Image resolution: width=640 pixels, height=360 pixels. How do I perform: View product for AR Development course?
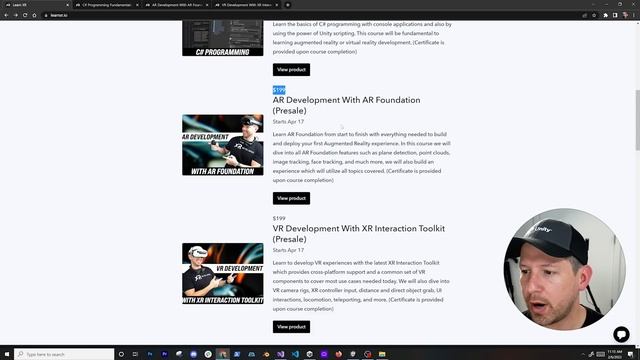(291, 198)
